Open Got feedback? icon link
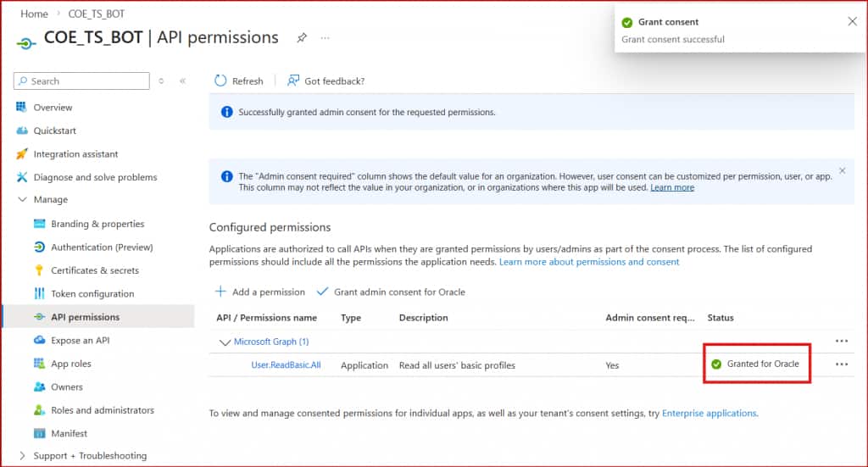This screenshot has width=868, height=467. [293, 81]
